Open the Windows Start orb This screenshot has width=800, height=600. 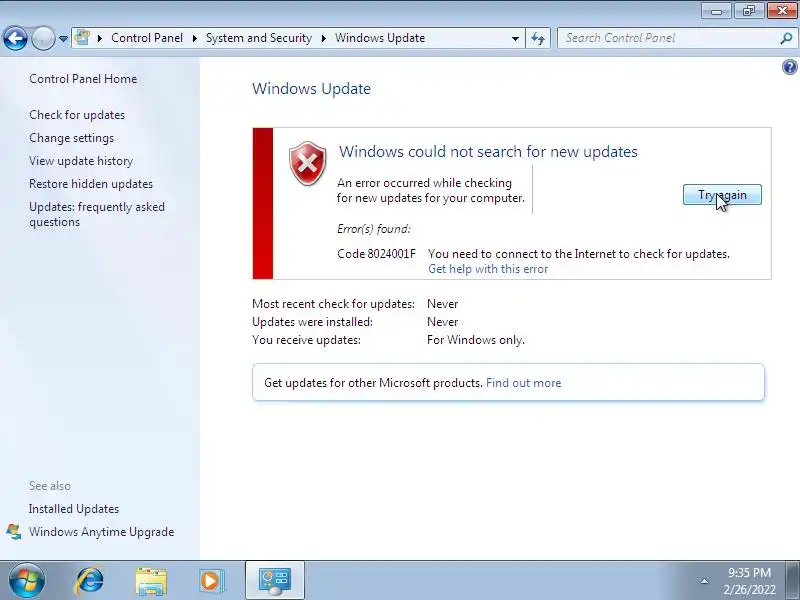[27, 581]
